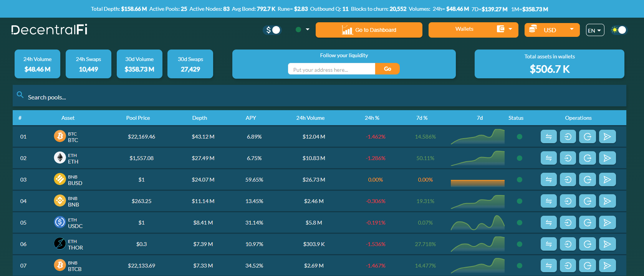Add liquidity icon in the USDC row
The image size is (644, 276).
568,223
